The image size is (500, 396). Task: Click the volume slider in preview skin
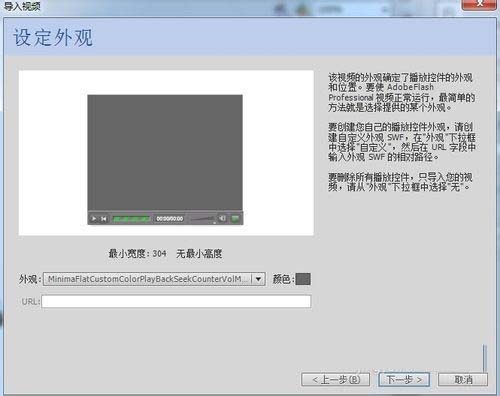[203, 219]
